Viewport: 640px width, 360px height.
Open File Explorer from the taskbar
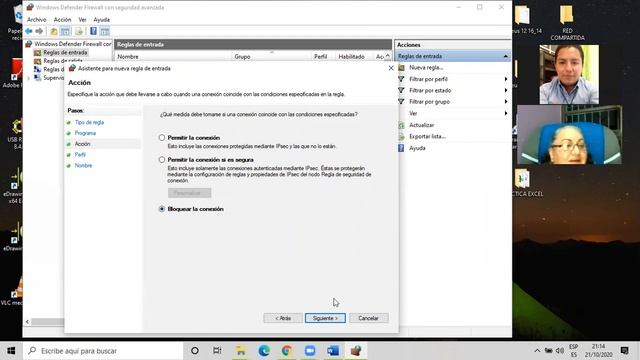(241, 351)
